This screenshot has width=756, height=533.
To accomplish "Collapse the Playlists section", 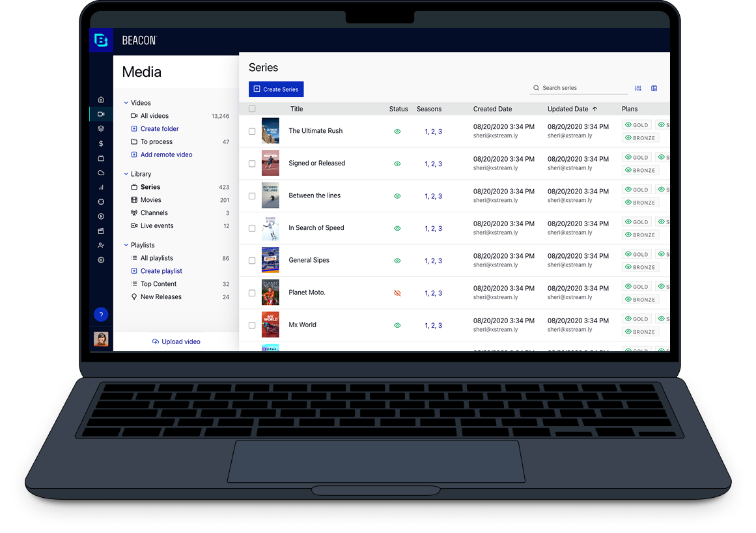I will point(126,244).
